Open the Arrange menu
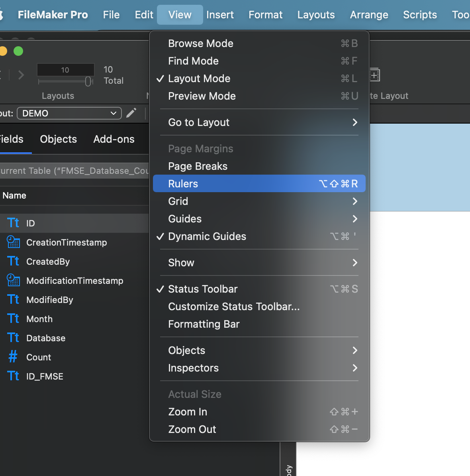Viewport: 470px width, 476px height. [x=369, y=15]
